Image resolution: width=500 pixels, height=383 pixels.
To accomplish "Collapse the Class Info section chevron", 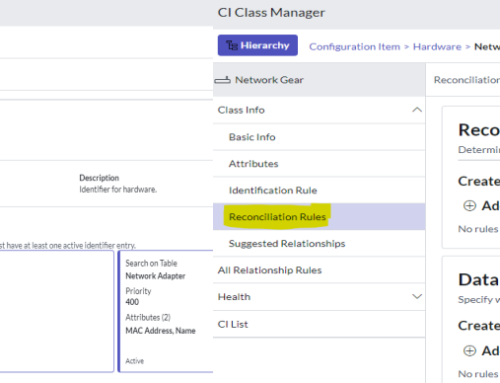I will [417, 110].
